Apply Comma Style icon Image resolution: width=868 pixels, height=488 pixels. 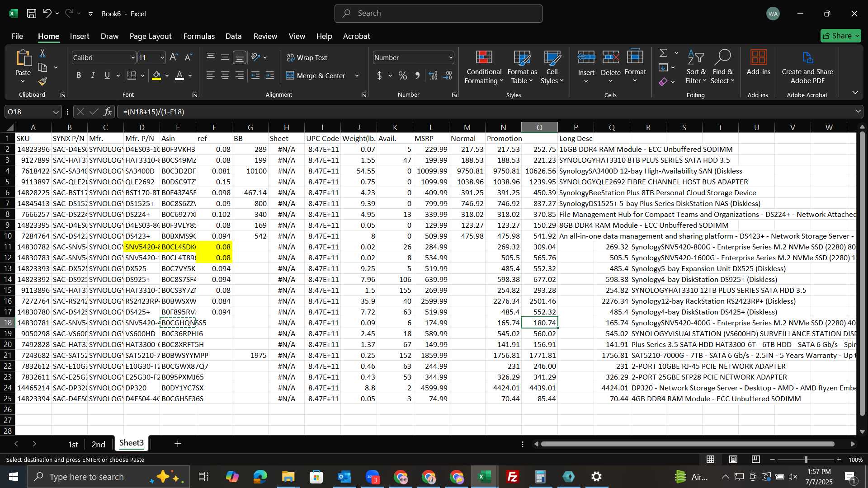coord(417,75)
